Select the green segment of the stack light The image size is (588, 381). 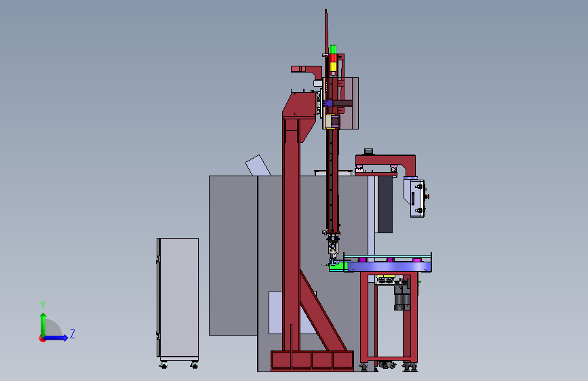coord(333,49)
